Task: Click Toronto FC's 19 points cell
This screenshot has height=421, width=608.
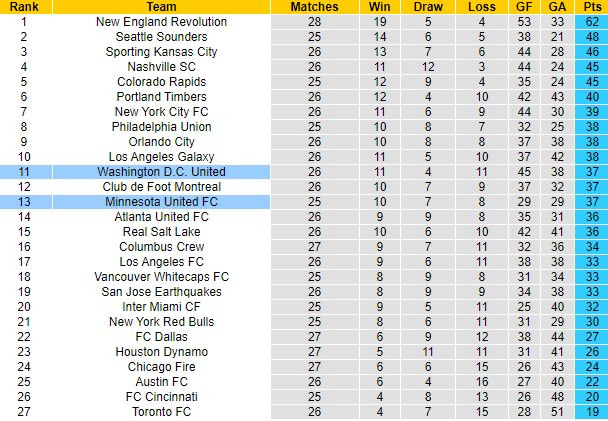Action: pos(592,412)
